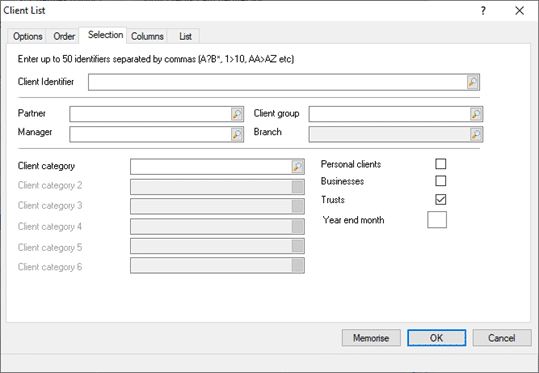The height and width of the screenshot is (373, 539).
Task: Click the 'Businesses' label text
Action: click(342, 181)
